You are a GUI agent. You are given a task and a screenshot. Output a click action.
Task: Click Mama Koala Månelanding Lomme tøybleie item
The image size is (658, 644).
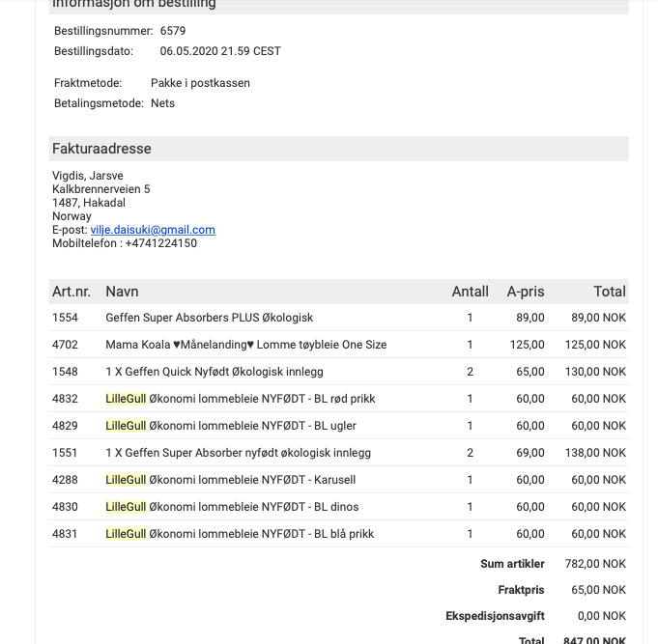(x=246, y=345)
